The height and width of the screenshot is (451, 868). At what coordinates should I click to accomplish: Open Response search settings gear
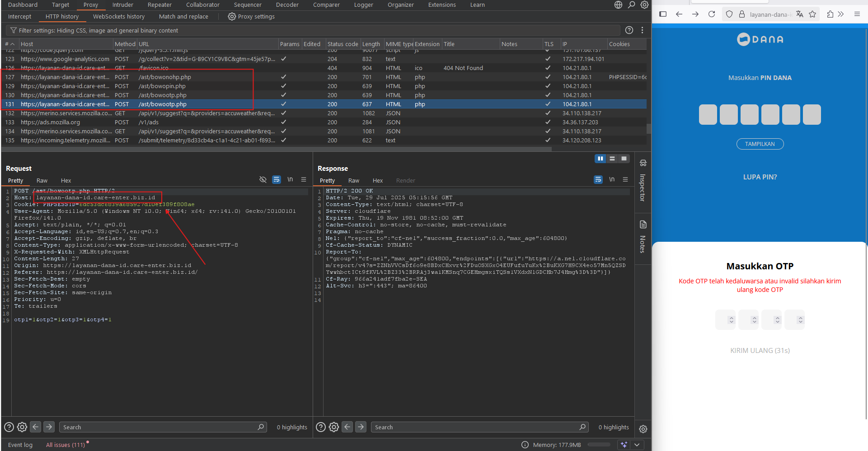pyautogui.click(x=334, y=427)
